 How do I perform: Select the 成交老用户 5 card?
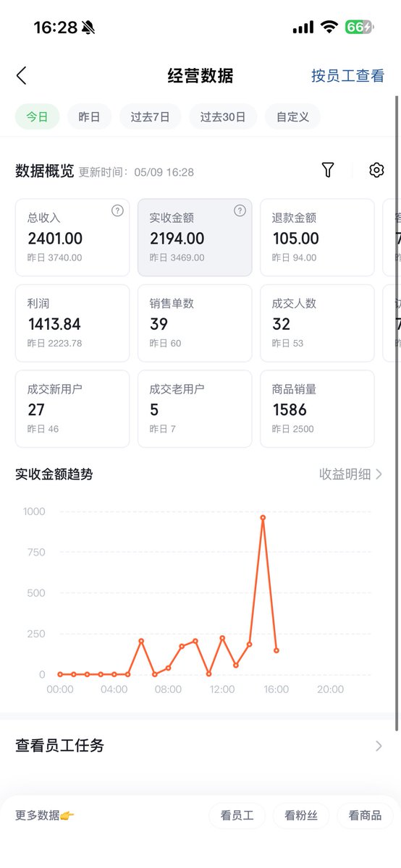point(195,409)
